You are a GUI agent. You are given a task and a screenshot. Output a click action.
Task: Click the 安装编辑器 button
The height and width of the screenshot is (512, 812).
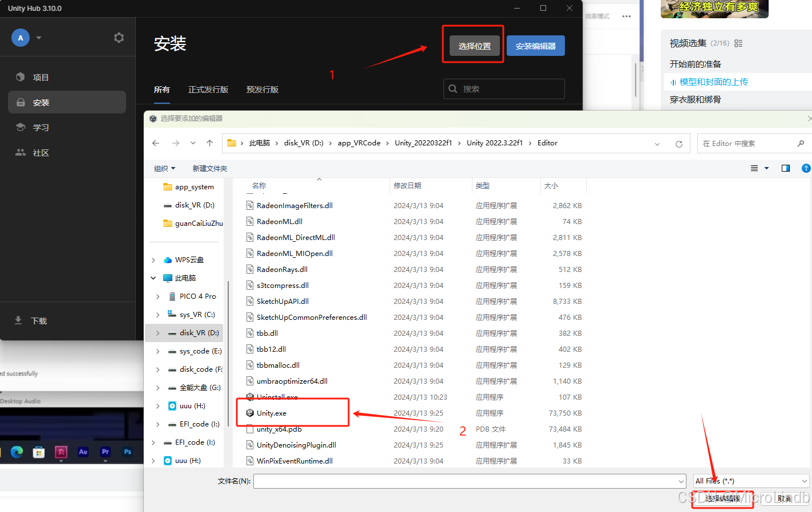[535, 46]
